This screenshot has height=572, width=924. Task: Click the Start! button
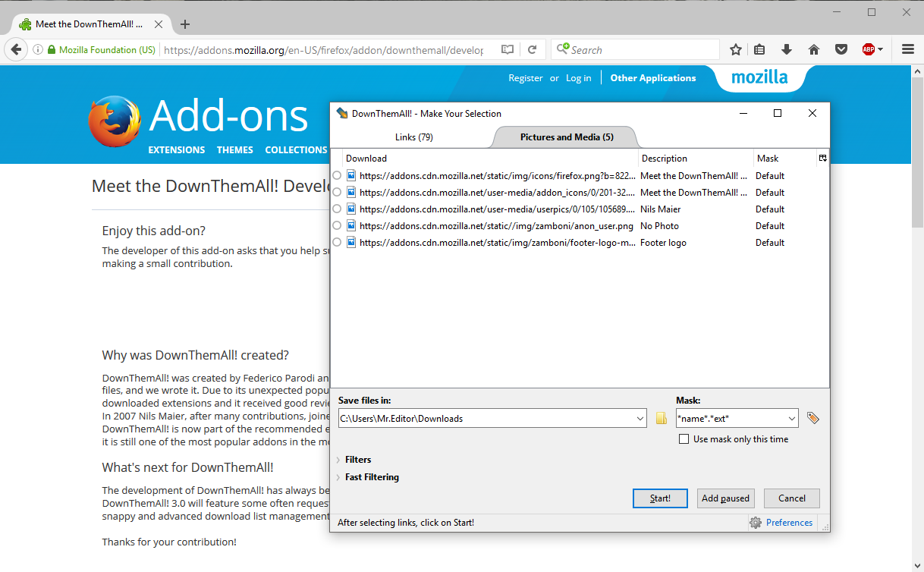660,498
